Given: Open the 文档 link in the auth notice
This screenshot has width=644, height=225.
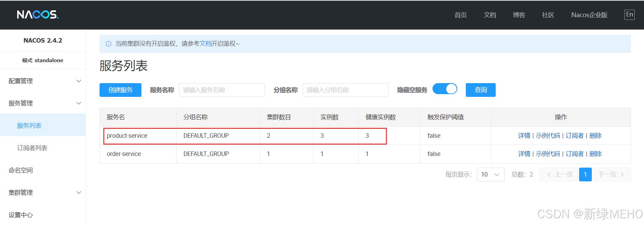Looking at the screenshot, I should coord(205,44).
